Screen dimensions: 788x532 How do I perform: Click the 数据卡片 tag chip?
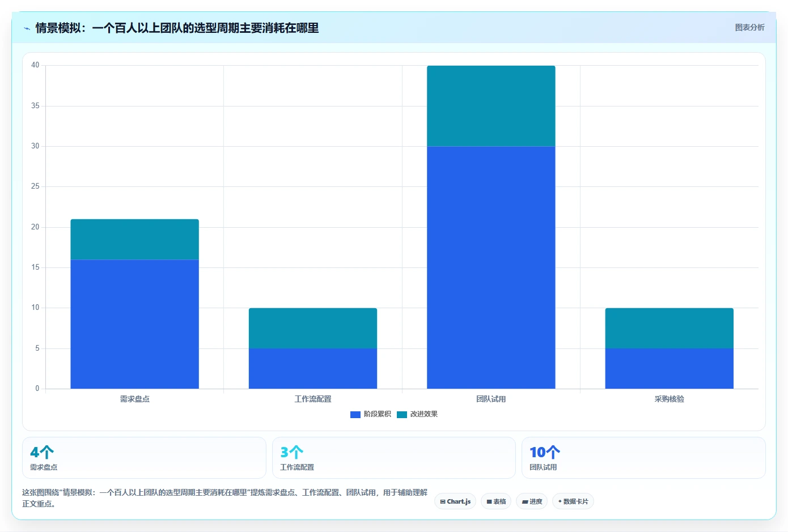coord(573,501)
